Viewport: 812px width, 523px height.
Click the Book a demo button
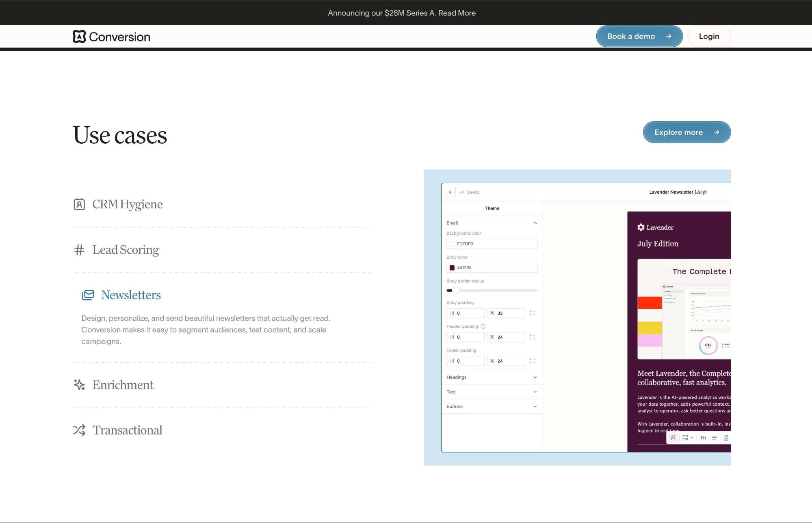[639, 37]
